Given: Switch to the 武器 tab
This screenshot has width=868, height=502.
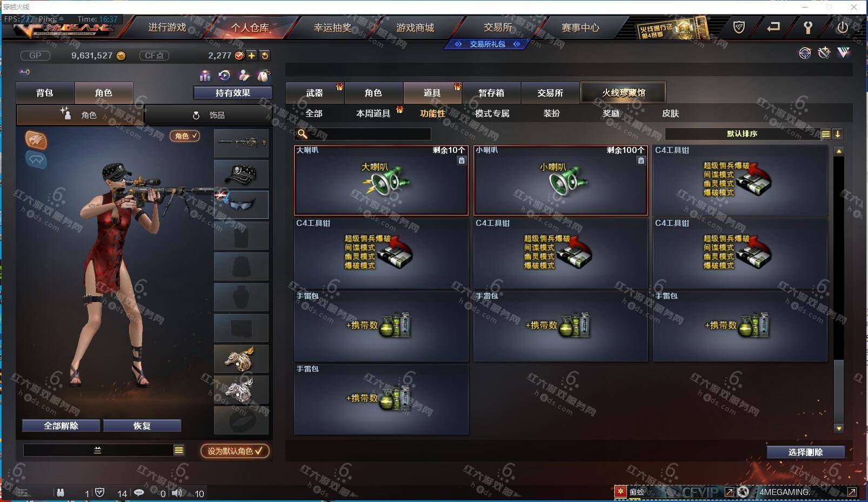Looking at the screenshot, I should pyautogui.click(x=315, y=93).
